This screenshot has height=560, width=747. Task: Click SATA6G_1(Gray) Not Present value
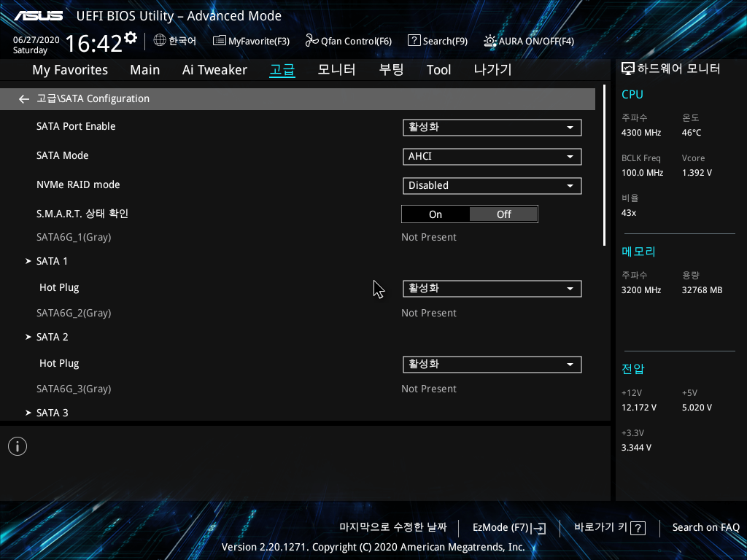point(429,237)
